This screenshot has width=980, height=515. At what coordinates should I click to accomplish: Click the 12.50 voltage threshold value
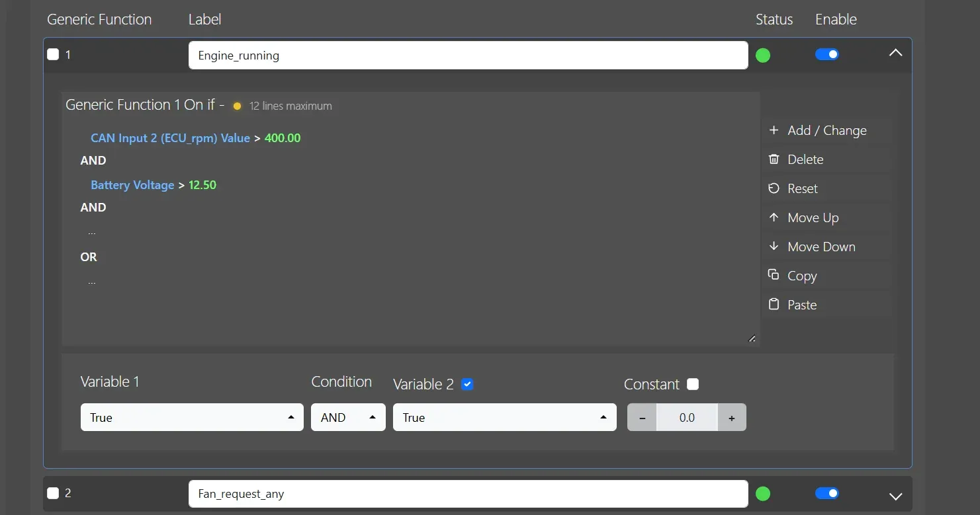tap(202, 185)
